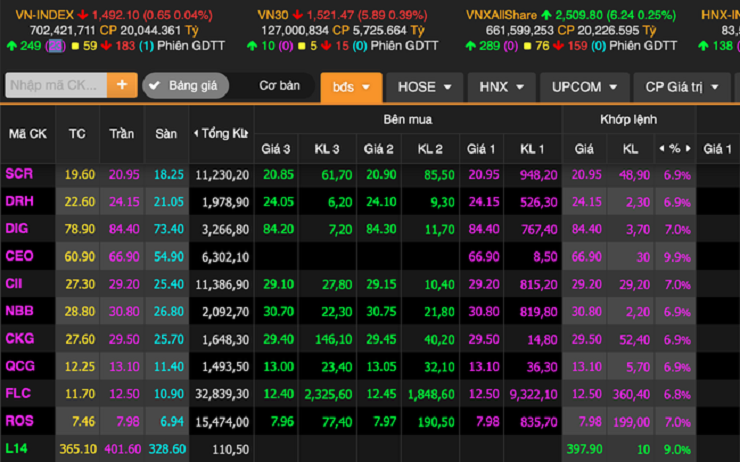Click the Bên mua header

pyautogui.click(x=408, y=119)
